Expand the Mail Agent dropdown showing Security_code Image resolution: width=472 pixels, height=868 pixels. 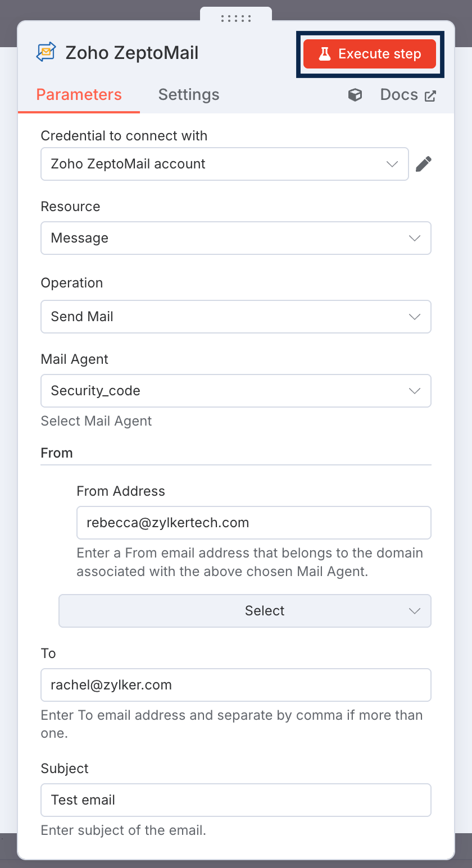pyautogui.click(x=235, y=391)
